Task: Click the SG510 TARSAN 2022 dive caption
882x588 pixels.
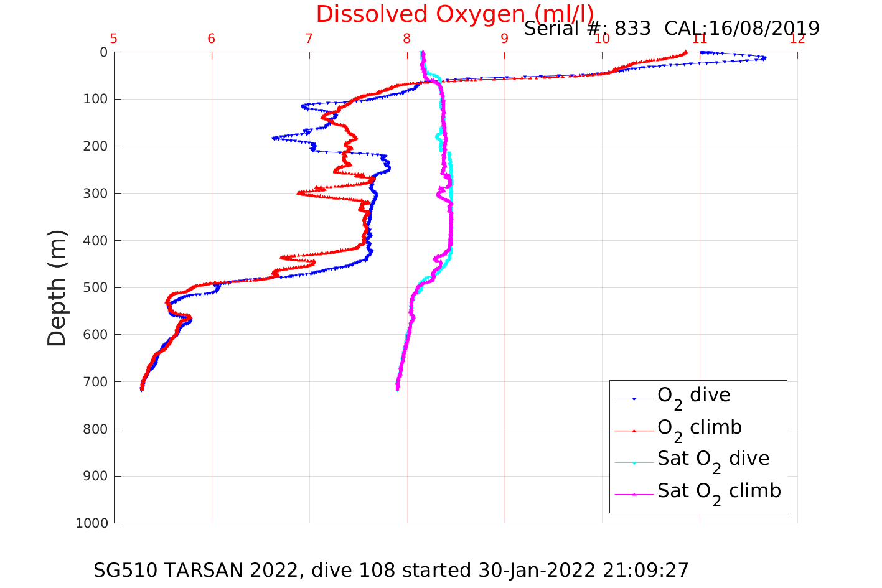Action: (x=391, y=570)
